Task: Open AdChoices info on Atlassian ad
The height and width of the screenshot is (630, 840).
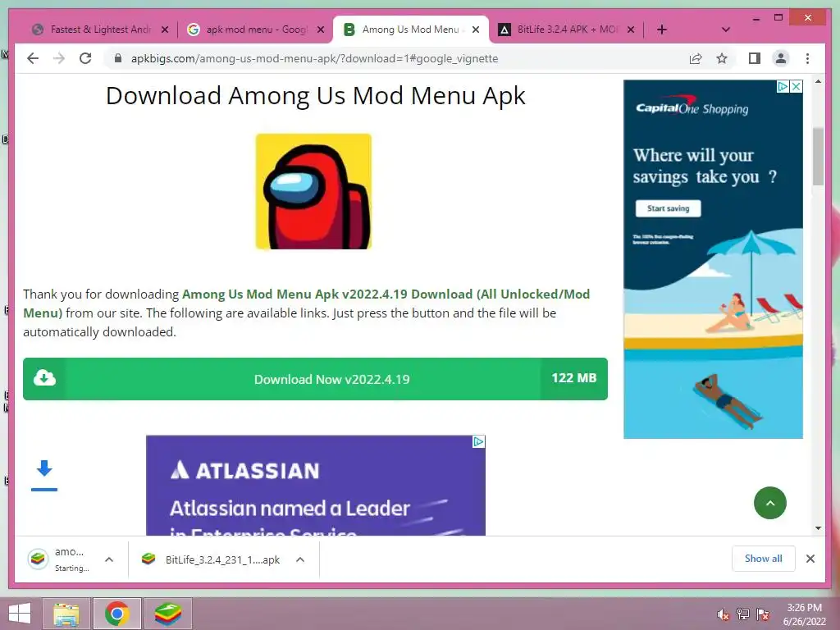Action: pyautogui.click(x=478, y=441)
